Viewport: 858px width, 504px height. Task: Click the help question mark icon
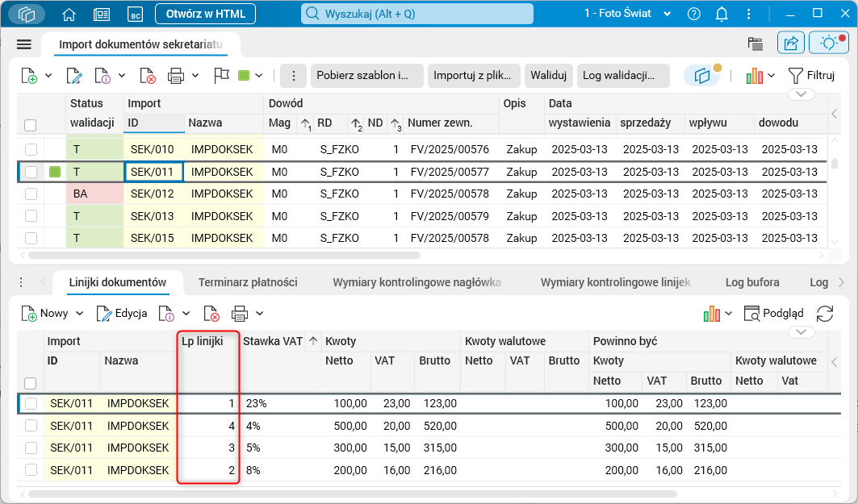click(x=693, y=15)
